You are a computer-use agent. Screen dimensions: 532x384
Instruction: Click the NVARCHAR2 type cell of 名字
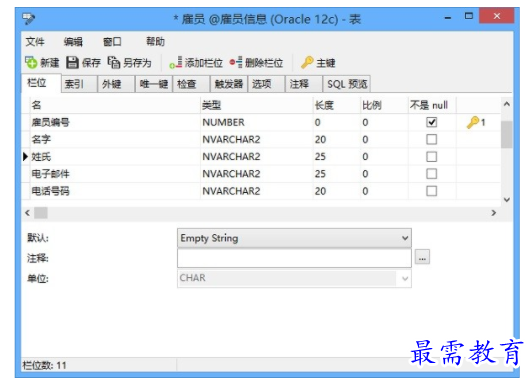257,139
